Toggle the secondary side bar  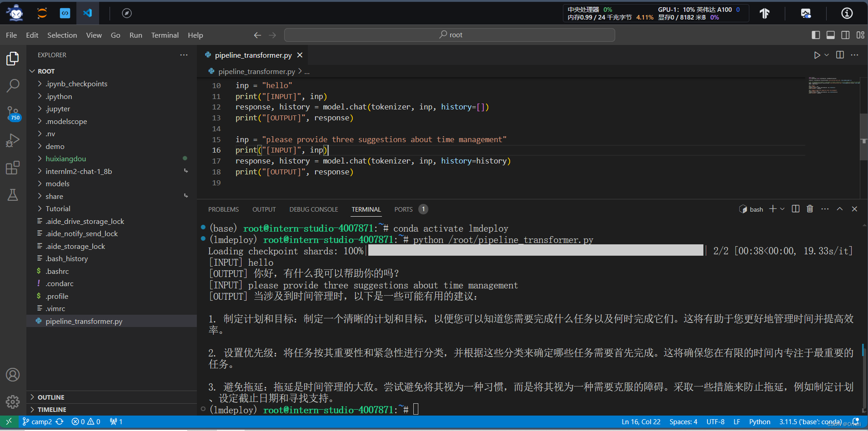tap(846, 35)
